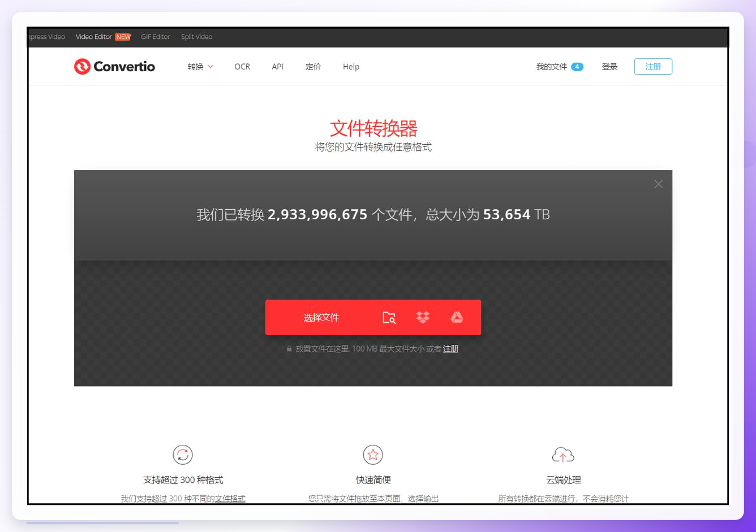The image size is (756, 532).
Task: Open the OCR menu item
Action: [x=242, y=67]
